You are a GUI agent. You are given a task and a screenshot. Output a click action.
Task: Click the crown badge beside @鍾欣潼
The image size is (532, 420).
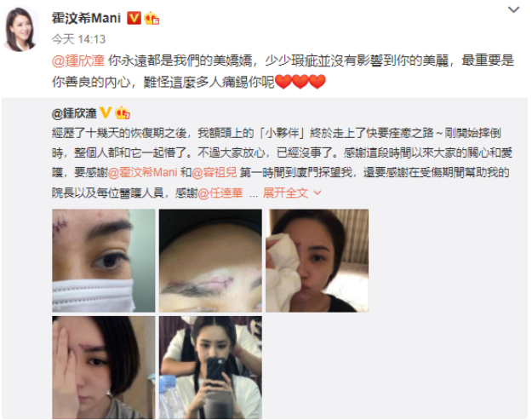[x=122, y=112]
